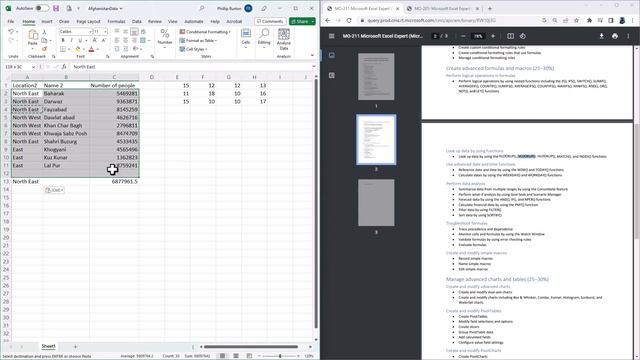The height and width of the screenshot is (360, 640).
Task: Open a new Chrome tab with plus
Action: point(490,8)
